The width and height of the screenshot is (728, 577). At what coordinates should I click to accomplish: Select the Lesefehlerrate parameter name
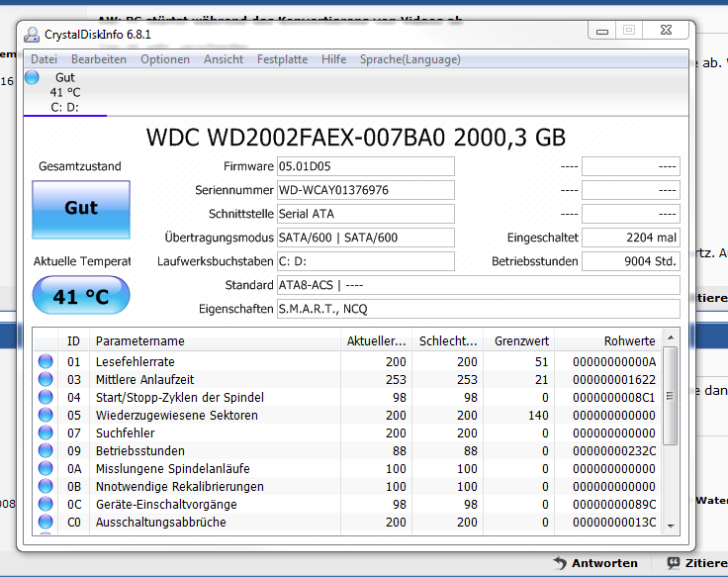136,361
